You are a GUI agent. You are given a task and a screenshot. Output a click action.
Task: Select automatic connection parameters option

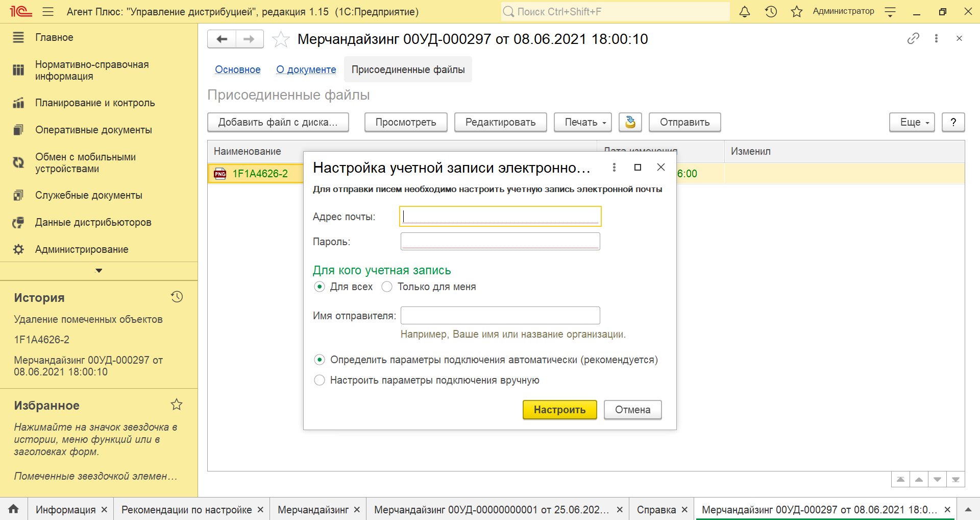[320, 360]
